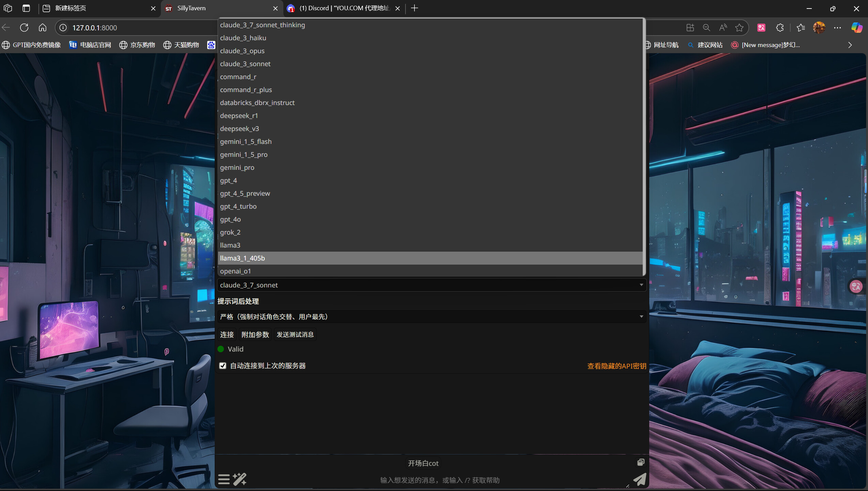This screenshot has width=868, height=491.
Task: Click the message input text field
Action: coord(440,480)
